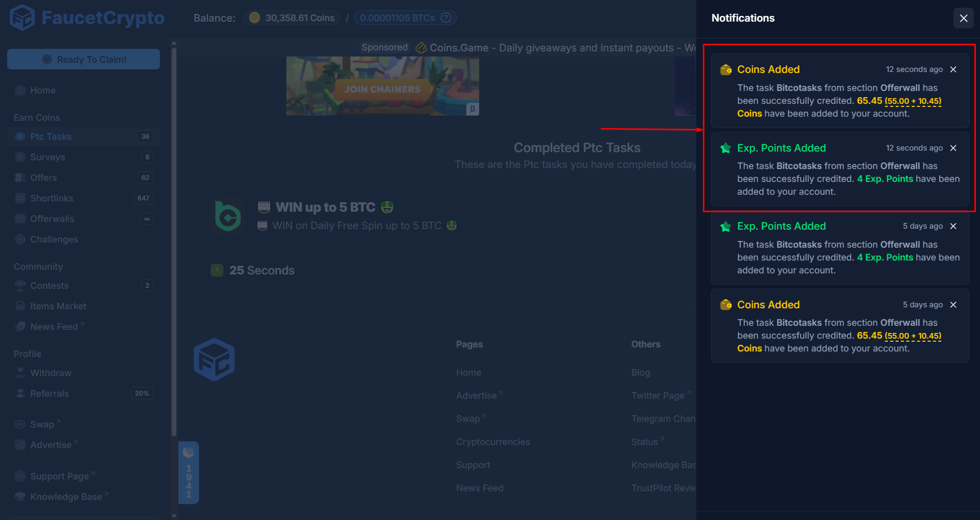Select the Challenges puzzle icon
The image size is (980, 520).
point(21,239)
